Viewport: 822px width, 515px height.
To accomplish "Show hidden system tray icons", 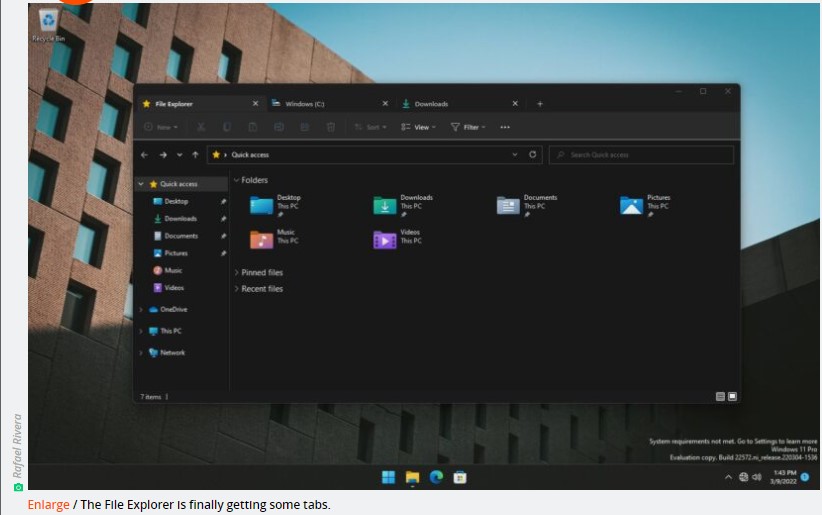I will tap(728, 477).
